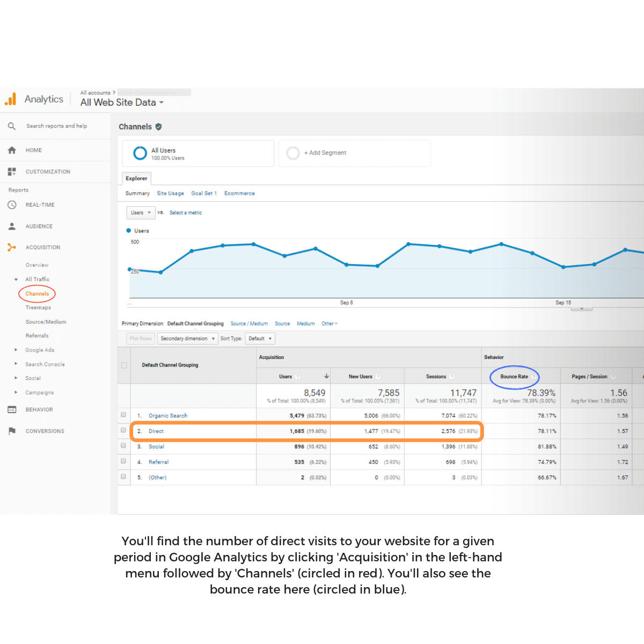This screenshot has height=644, width=644.
Task: Click the Real-Time clock icon
Action: 12,204
